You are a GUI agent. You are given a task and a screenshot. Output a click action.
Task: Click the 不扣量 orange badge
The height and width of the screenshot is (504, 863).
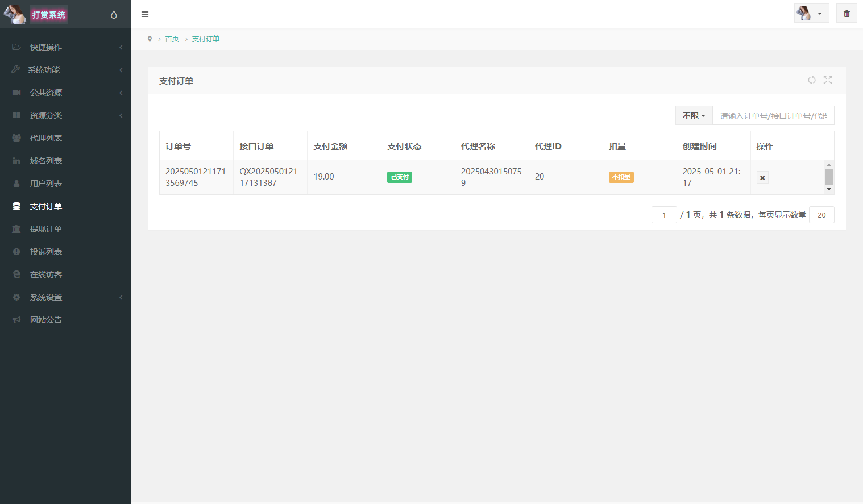pos(621,177)
